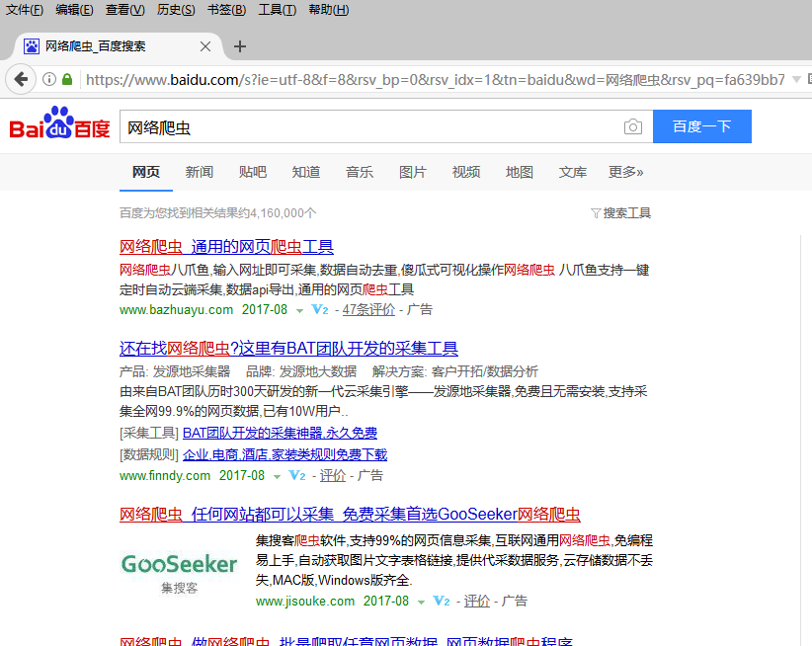Open 企业,电商,酒店,家装类规则免费下载 link
Viewport: 812px width, 646px height.
284,454
